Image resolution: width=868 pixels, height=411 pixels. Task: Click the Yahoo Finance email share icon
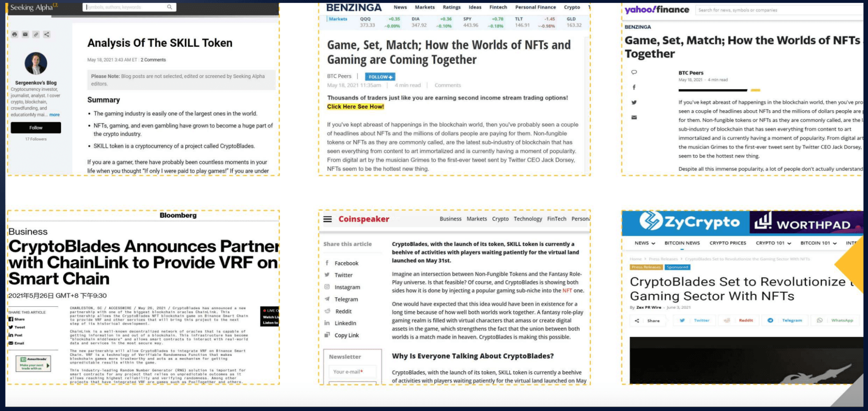click(634, 117)
